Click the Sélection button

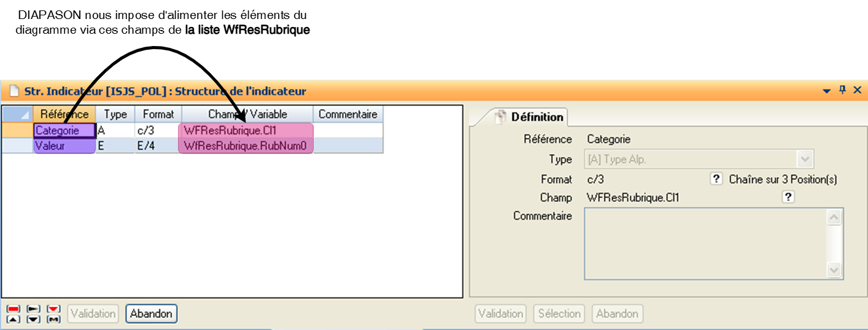pyautogui.click(x=559, y=313)
